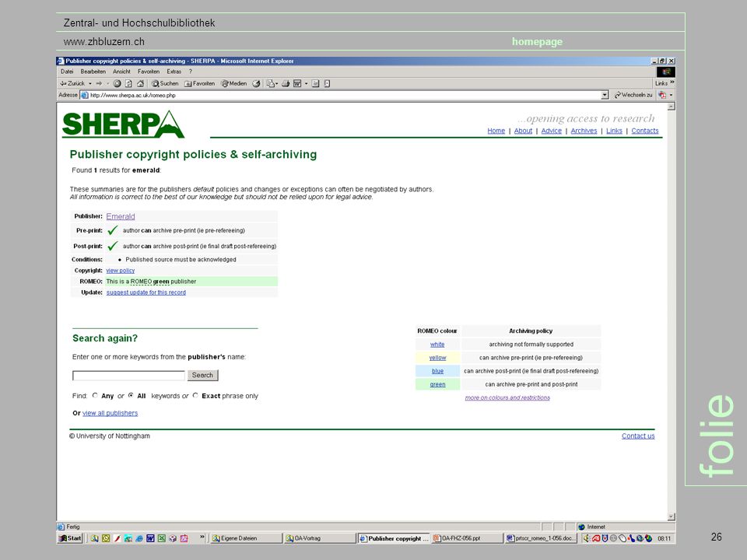This screenshot has height=560, width=747.
Task: Launch Internet Explorer from quick launch bar
Action: 139,538
